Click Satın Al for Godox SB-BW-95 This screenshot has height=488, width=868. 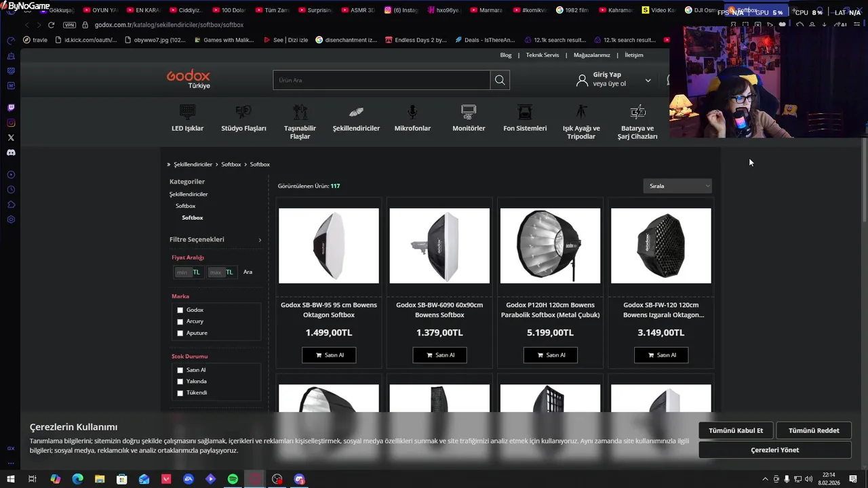(329, 355)
